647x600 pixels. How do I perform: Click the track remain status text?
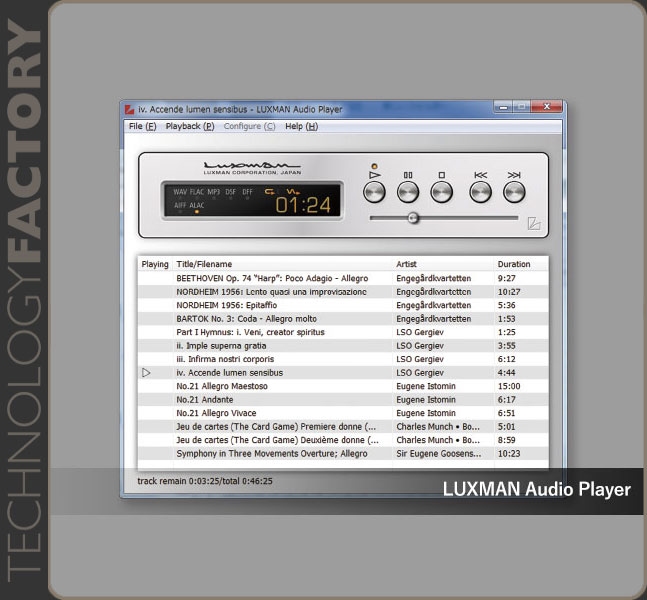coord(205,481)
